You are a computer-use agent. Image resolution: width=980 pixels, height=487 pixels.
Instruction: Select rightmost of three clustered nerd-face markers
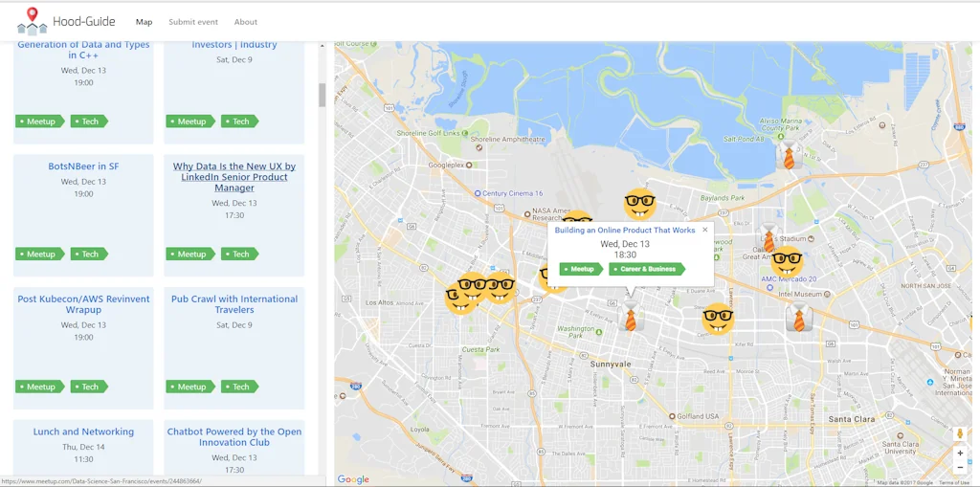point(500,288)
